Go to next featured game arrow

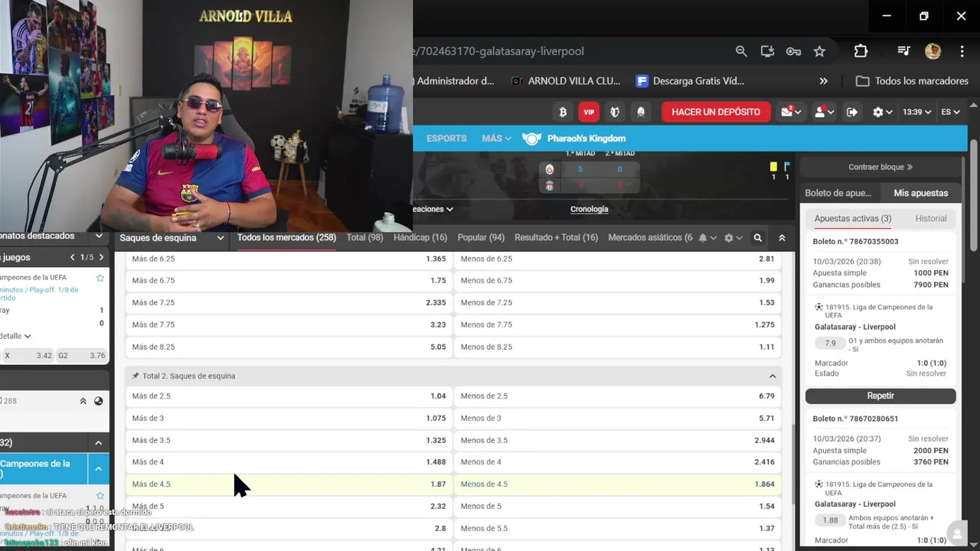pyautogui.click(x=101, y=257)
